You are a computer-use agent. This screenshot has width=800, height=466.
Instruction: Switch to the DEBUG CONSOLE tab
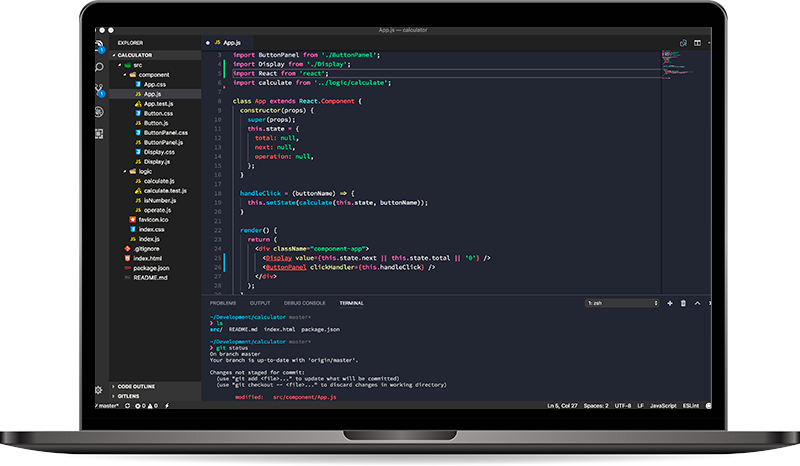coord(305,303)
